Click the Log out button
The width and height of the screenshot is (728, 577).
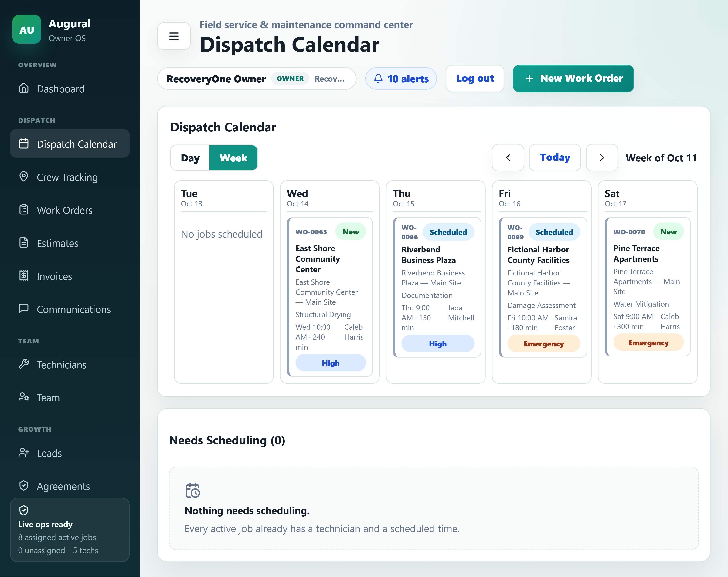pos(475,78)
